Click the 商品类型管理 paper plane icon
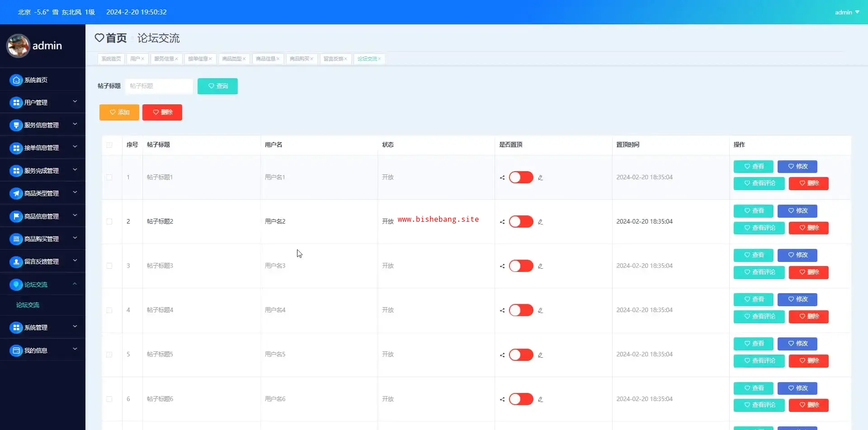Viewport: 868px width, 430px height. tap(16, 193)
